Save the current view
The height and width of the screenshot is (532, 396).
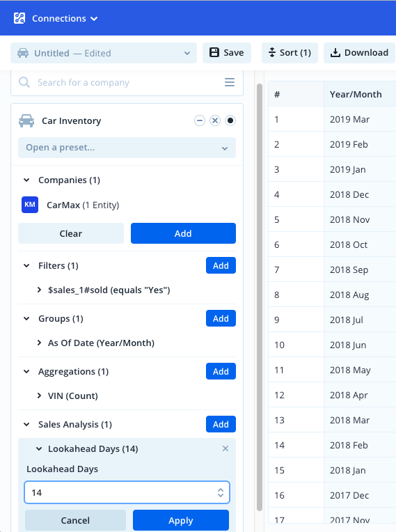[227, 53]
